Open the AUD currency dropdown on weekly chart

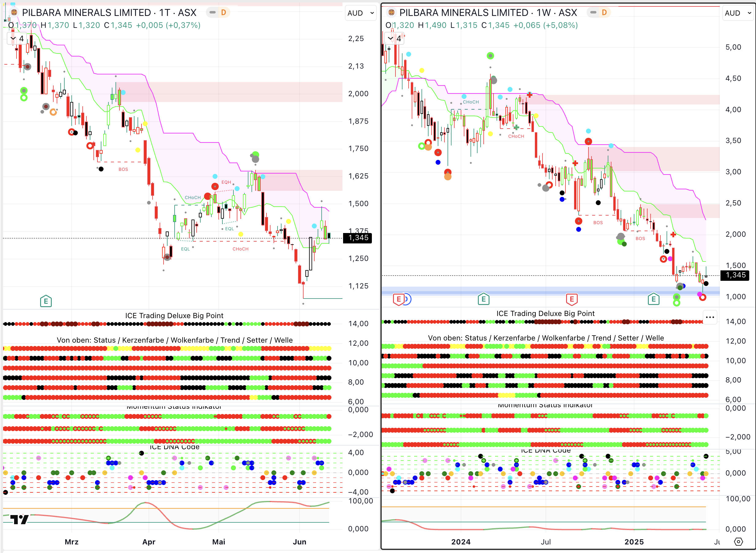738,13
